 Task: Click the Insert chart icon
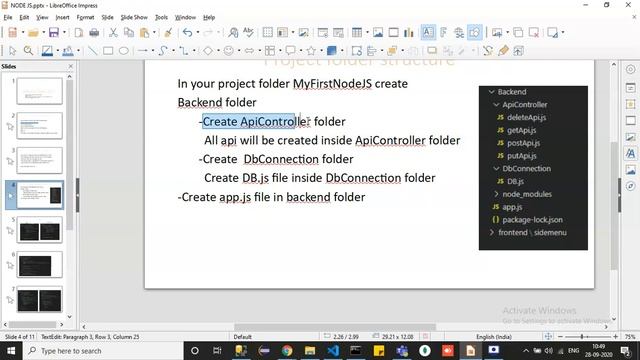pos(409,32)
